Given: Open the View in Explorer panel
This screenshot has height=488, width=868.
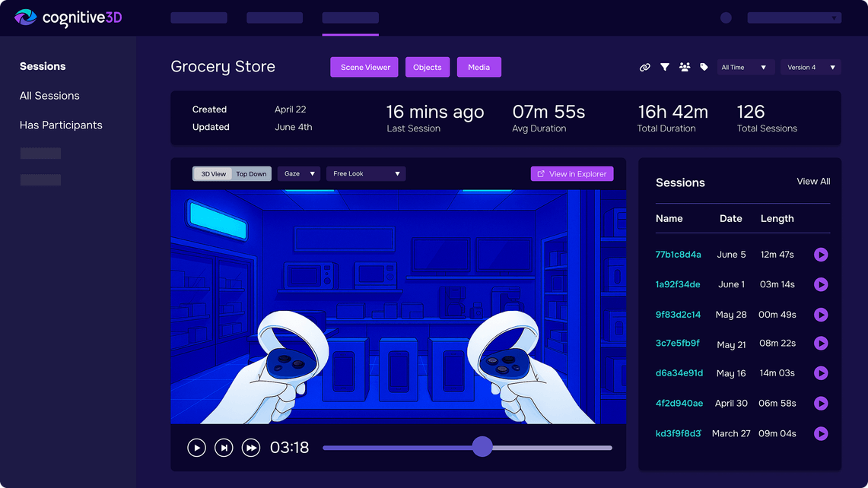Looking at the screenshot, I should 572,173.
